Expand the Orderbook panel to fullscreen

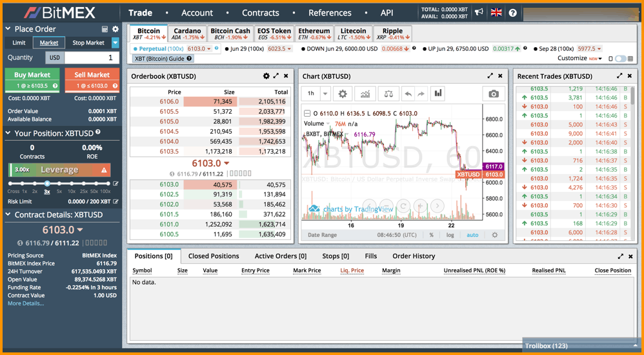click(x=276, y=76)
